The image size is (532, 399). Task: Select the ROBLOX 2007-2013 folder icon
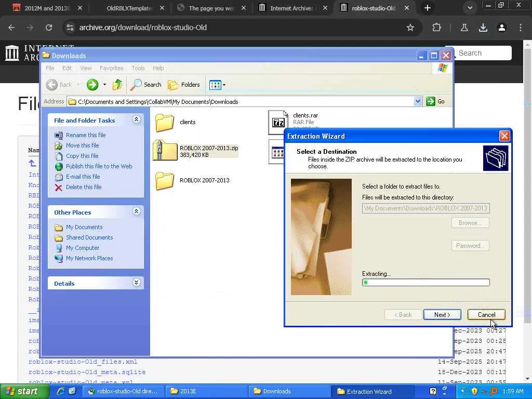point(165,180)
